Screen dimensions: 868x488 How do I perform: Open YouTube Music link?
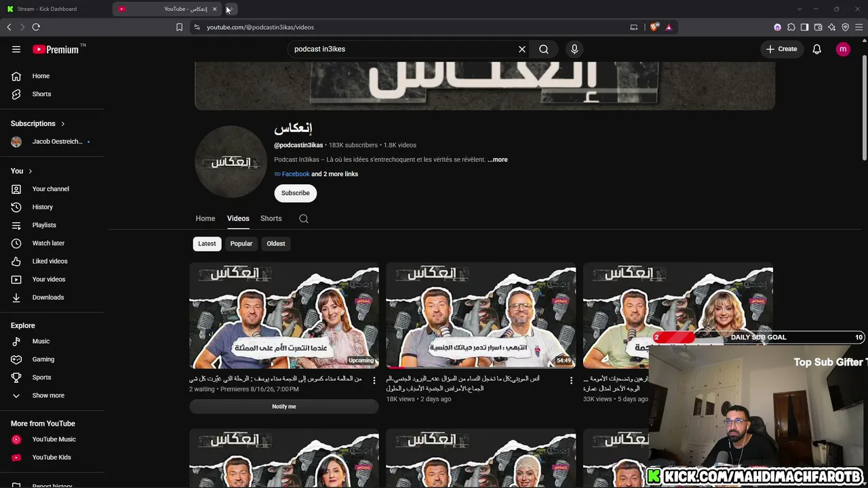54,439
